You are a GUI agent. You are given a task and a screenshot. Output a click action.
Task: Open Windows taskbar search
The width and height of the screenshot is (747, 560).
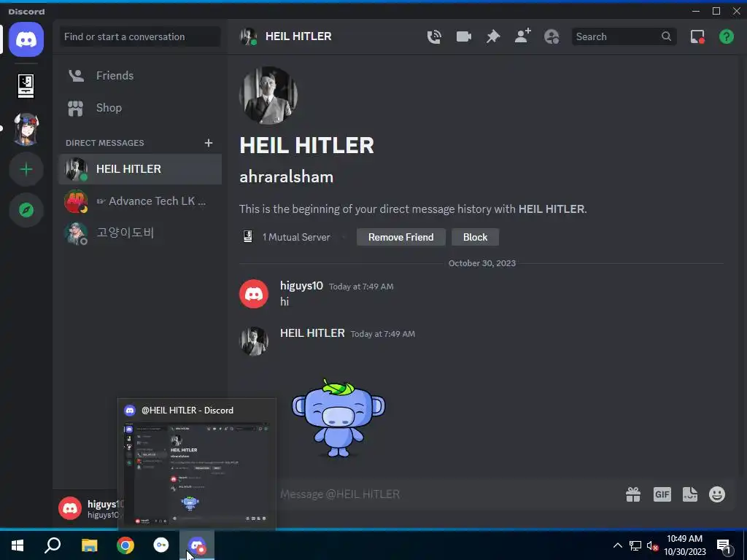point(53,545)
